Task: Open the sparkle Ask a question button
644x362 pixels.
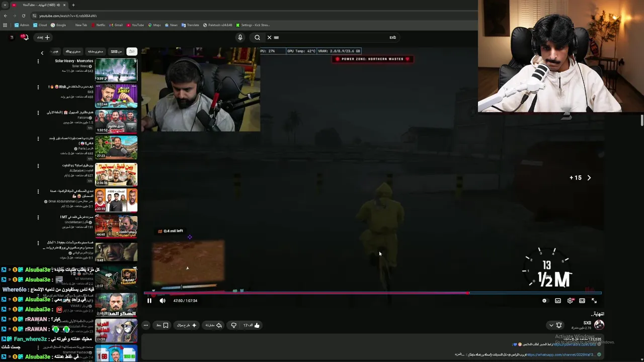Action: click(x=186, y=325)
